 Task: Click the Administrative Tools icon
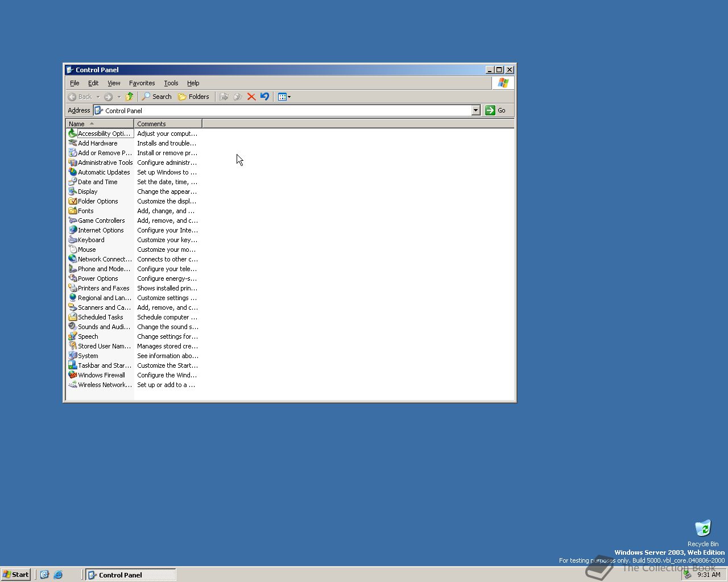tap(72, 163)
